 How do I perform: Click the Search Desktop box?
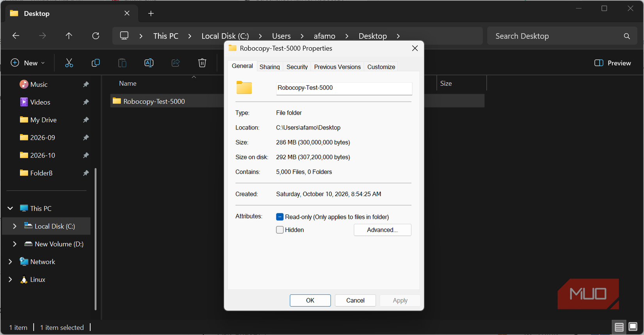(562, 36)
